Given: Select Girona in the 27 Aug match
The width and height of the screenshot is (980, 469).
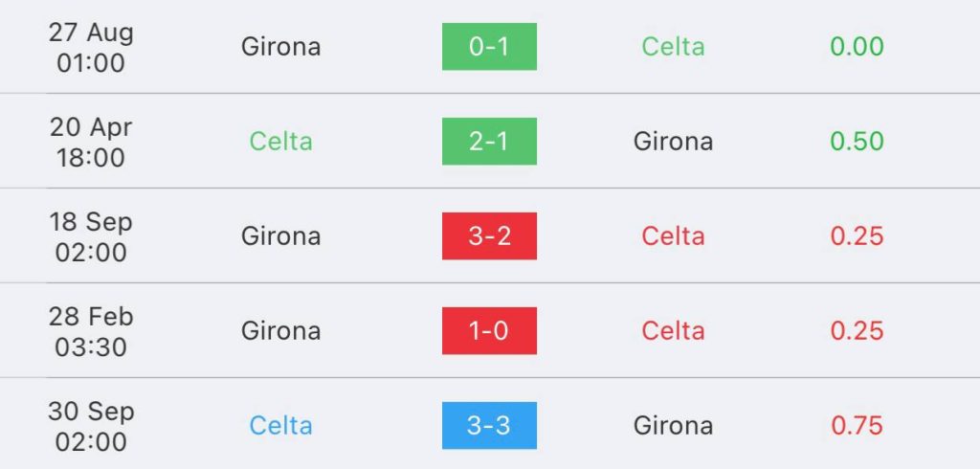Looking at the screenshot, I should 280,47.
